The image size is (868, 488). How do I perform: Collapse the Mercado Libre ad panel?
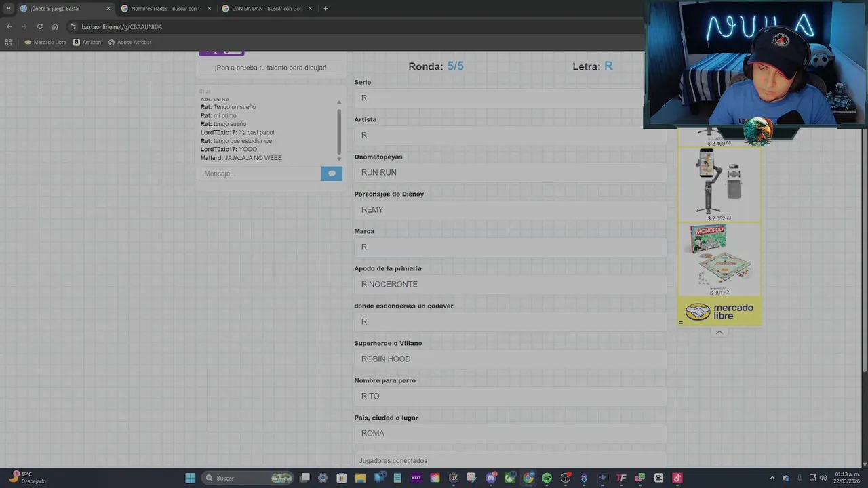719,332
